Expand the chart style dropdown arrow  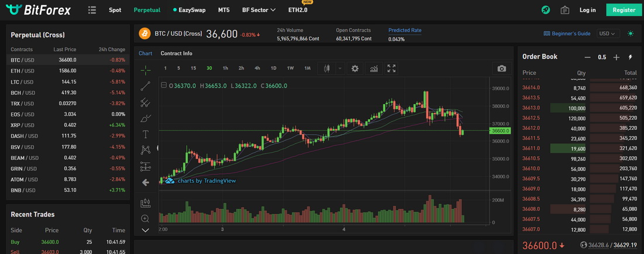340,68
